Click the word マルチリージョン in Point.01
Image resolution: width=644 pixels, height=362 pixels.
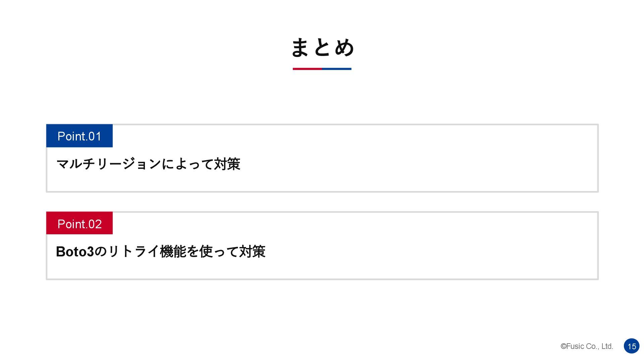tap(109, 164)
